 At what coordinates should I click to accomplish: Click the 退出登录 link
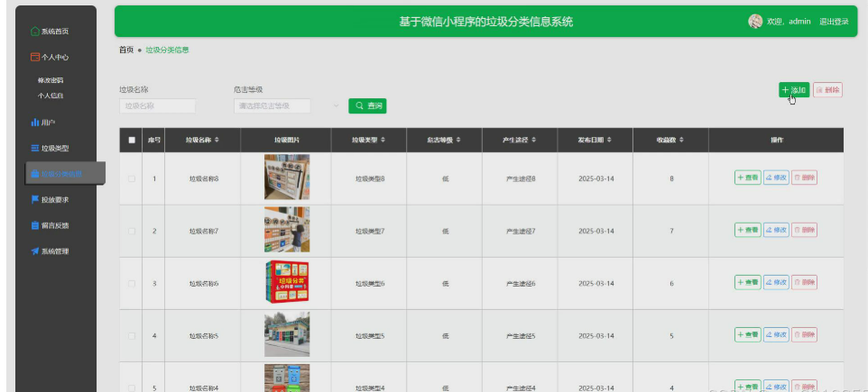coord(834,22)
